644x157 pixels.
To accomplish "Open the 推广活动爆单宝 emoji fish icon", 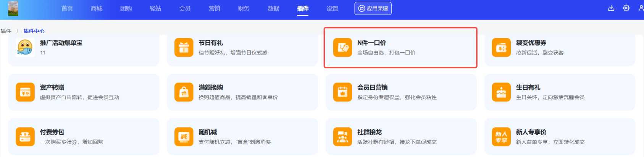I will 25,47.
